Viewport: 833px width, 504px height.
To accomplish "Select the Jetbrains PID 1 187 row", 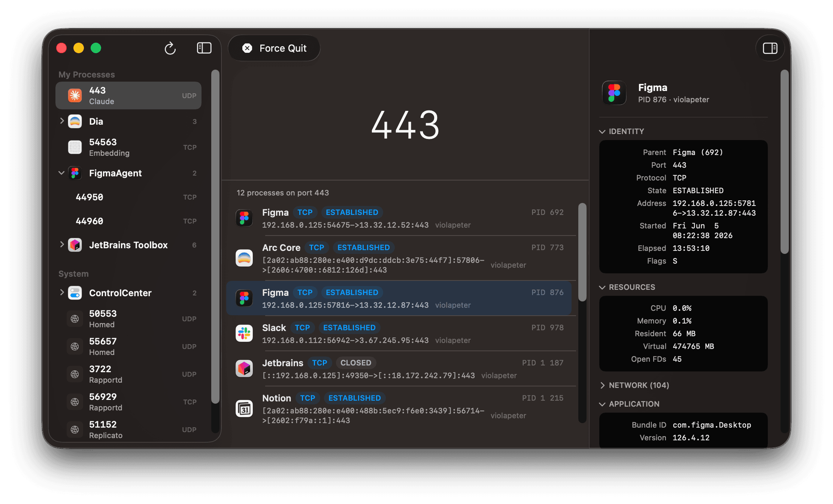I will click(399, 368).
